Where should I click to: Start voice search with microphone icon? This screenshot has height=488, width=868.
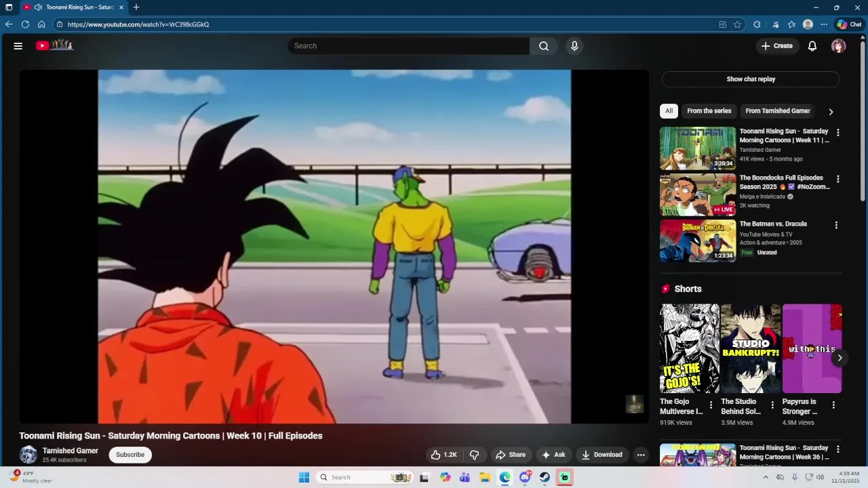click(x=574, y=46)
